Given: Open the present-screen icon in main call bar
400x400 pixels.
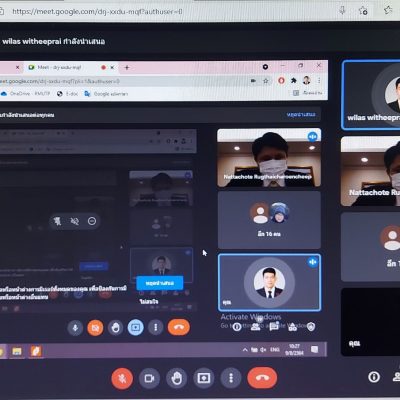Looking at the screenshot, I should click(204, 378).
